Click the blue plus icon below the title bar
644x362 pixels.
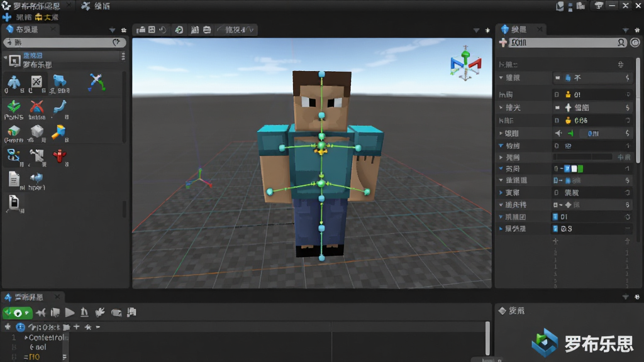click(7, 17)
